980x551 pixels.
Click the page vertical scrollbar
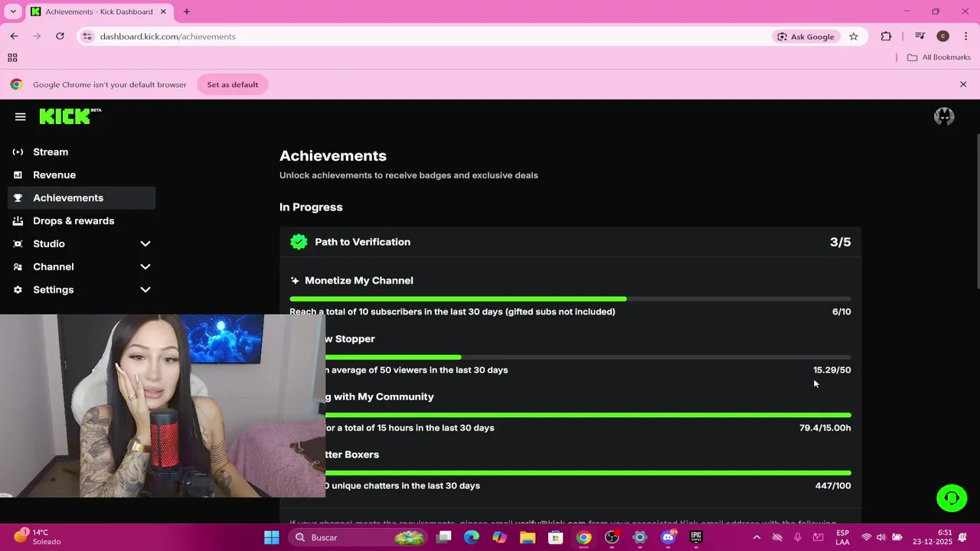(x=977, y=210)
